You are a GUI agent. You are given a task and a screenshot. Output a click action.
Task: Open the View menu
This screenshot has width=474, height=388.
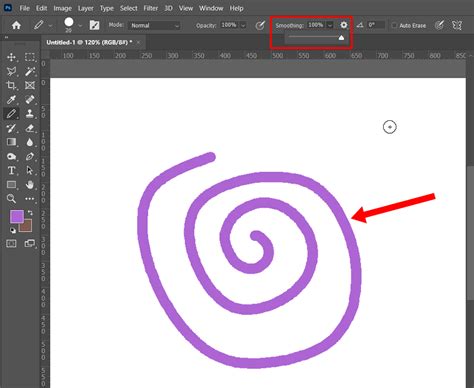186,8
